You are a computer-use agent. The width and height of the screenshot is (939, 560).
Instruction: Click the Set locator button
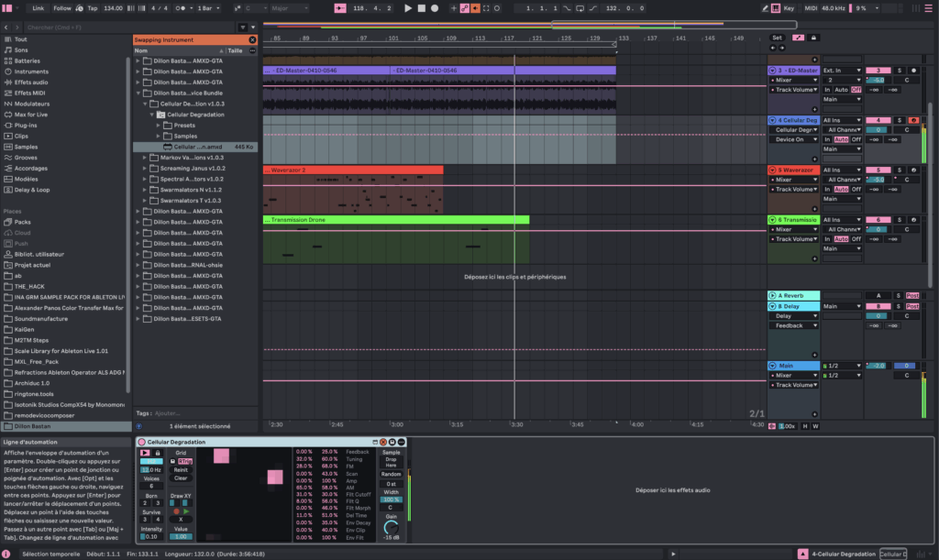777,38
